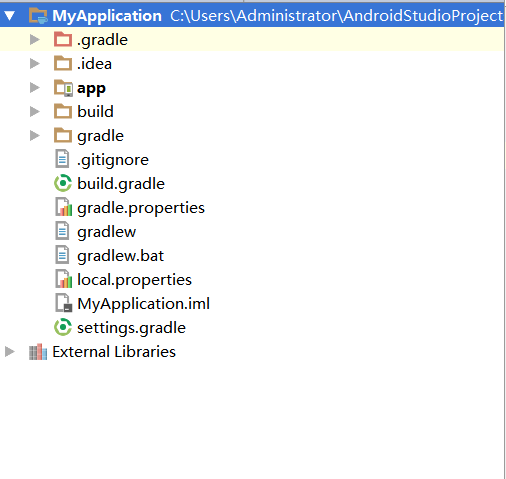
Task: Expand the app module arrow
Action: 35,88
